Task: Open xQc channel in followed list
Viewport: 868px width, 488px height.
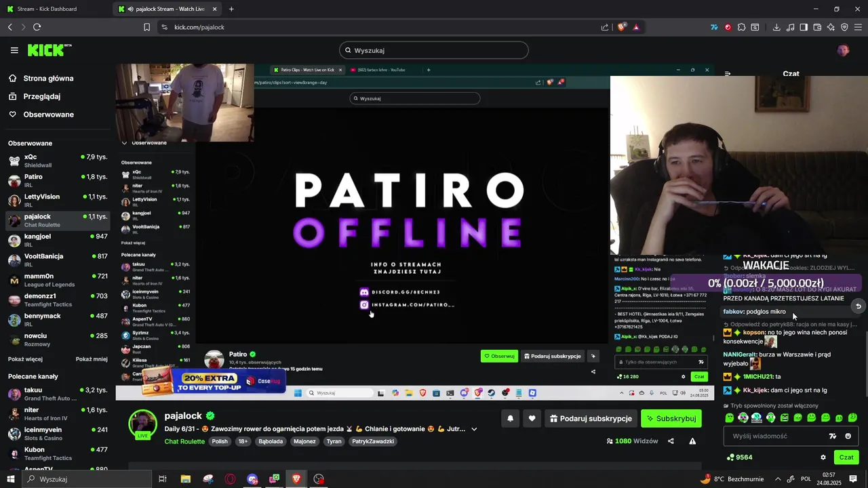Action: point(58,161)
